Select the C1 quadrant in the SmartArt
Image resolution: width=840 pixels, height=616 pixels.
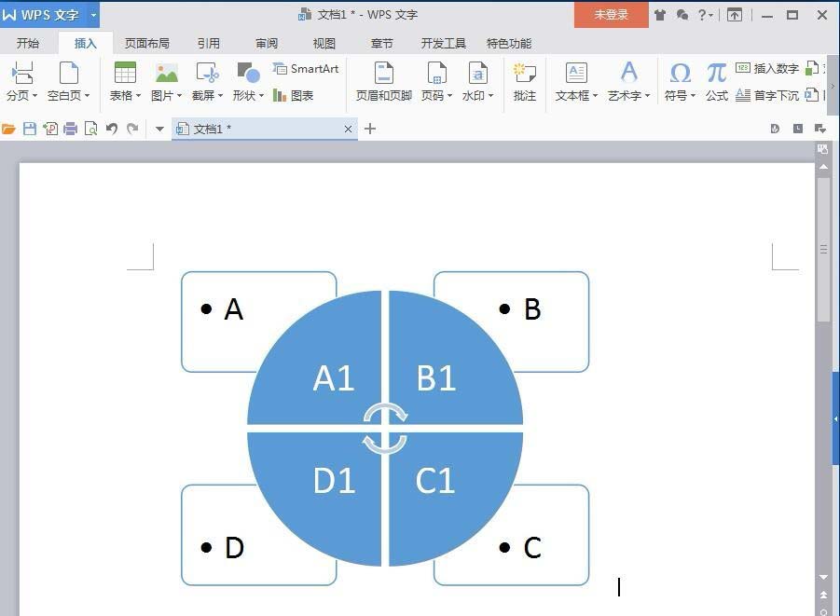[435, 481]
